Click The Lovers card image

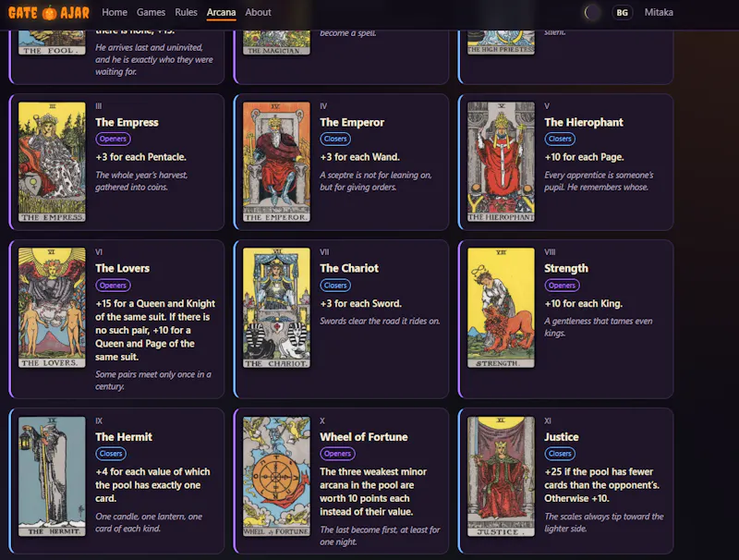point(53,308)
